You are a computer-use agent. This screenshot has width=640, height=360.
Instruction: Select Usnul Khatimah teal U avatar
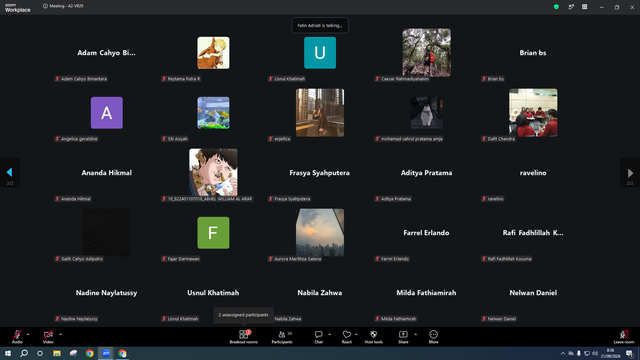[320, 53]
